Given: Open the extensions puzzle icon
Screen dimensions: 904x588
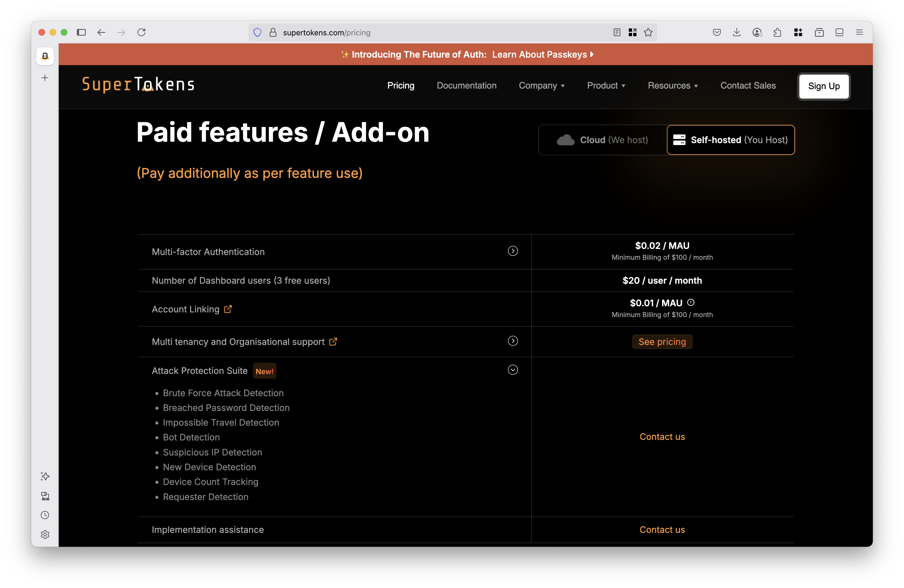Looking at the screenshot, I should click(777, 33).
